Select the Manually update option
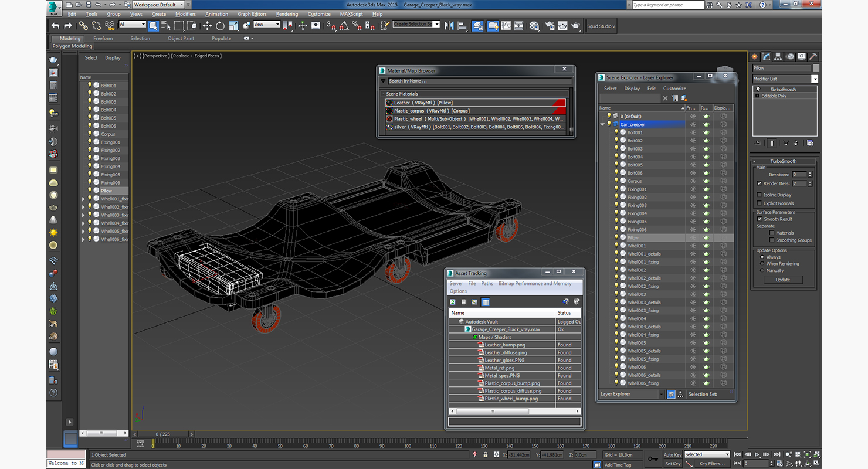The image size is (868, 469). (762, 270)
